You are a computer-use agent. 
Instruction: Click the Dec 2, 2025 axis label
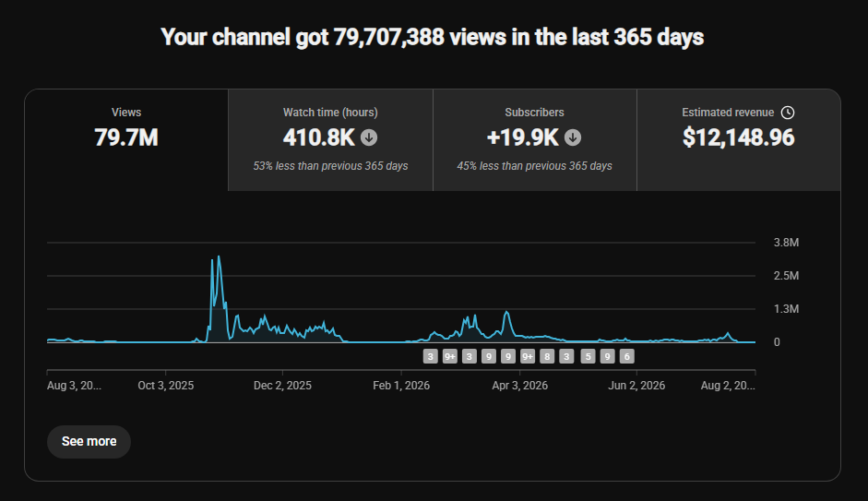click(282, 386)
